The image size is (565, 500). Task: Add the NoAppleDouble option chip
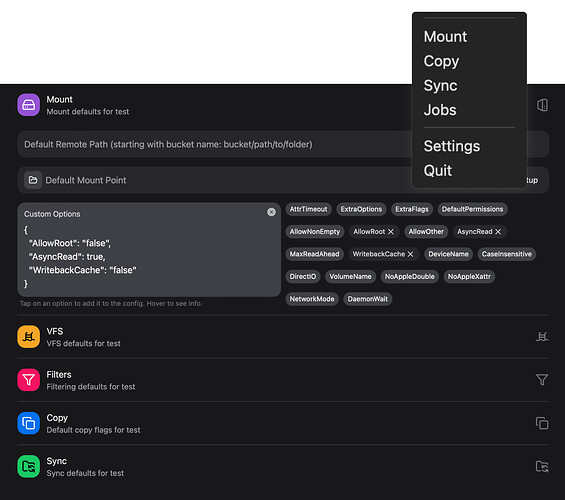click(x=410, y=276)
